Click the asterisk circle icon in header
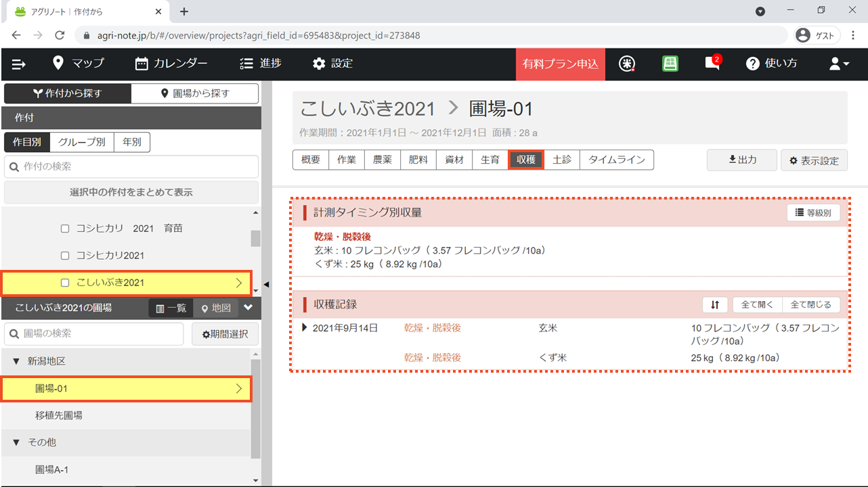Viewport: 868px width, 487px height. tap(627, 64)
